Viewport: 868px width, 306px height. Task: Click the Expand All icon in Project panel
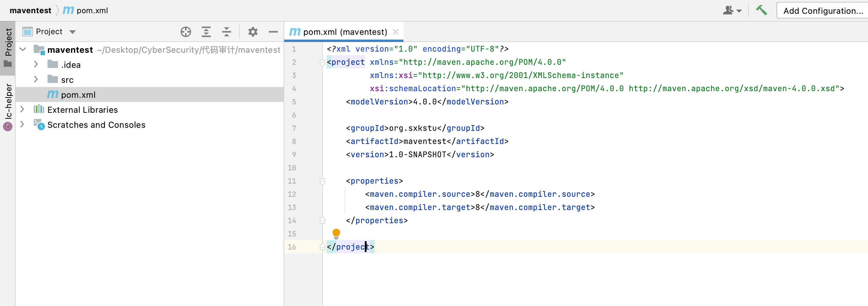pos(206,32)
